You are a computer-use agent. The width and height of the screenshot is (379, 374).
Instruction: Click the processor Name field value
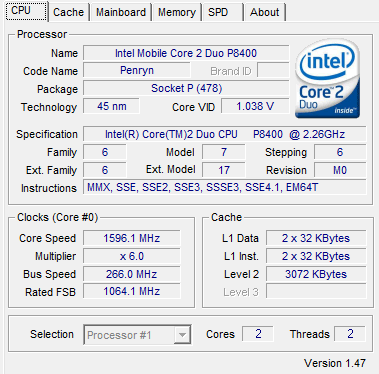coord(186,53)
